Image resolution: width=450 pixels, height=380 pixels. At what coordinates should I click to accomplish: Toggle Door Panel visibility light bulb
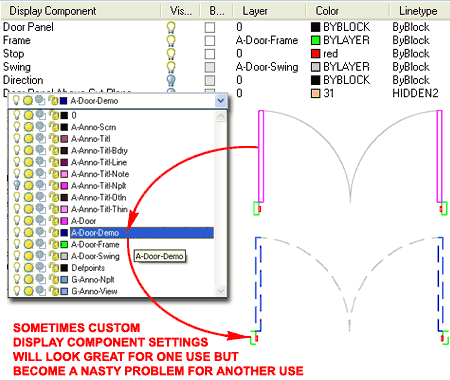(171, 27)
